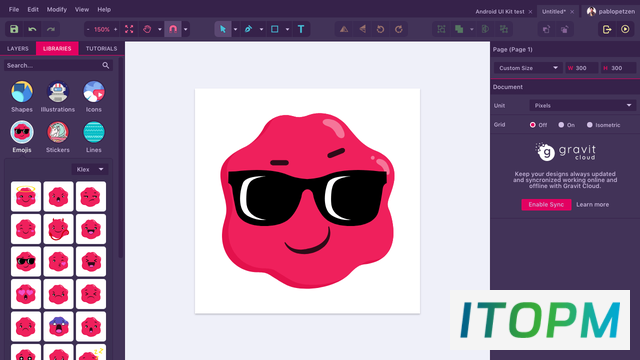Toggle the magnet snapping icon
640x360 pixels.
click(173, 29)
